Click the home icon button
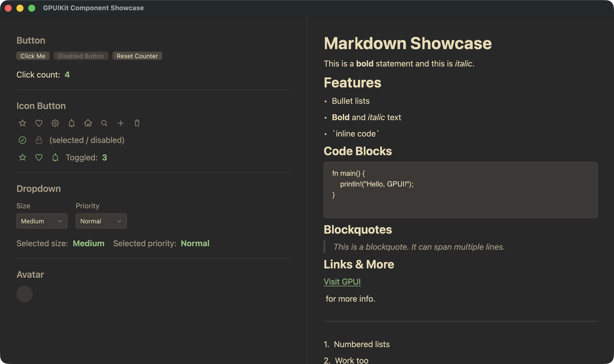614x364 pixels. tap(88, 123)
